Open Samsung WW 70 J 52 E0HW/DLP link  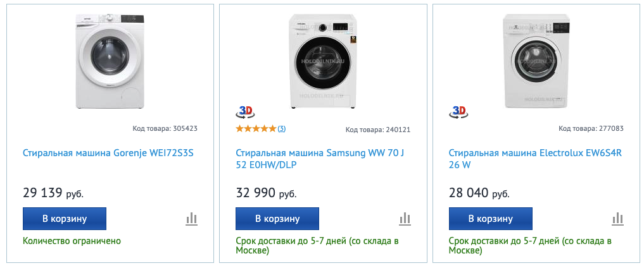coord(320,159)
